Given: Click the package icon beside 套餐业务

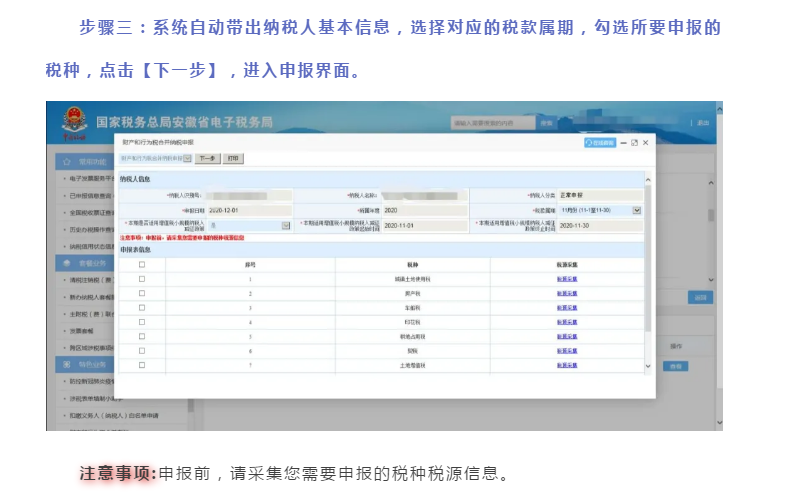Looking at the screenshot, I should click(67, 263).
